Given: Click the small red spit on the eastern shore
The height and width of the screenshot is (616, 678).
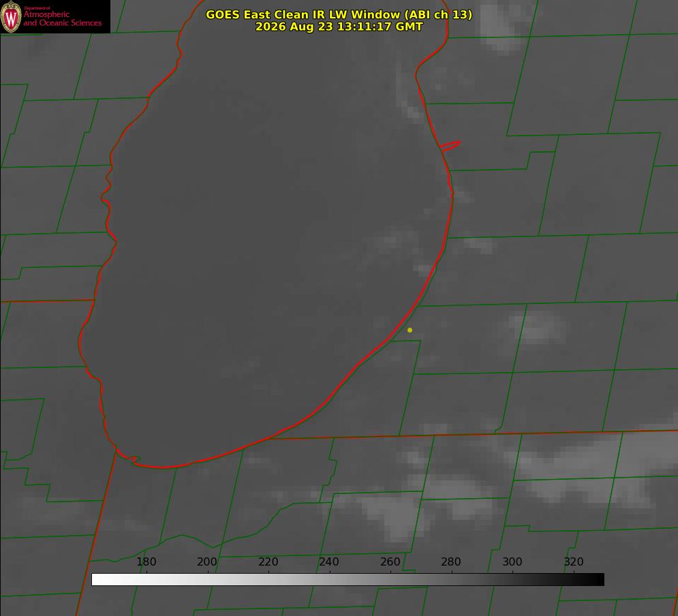Looking at the screenshot, I should (450, 146).
